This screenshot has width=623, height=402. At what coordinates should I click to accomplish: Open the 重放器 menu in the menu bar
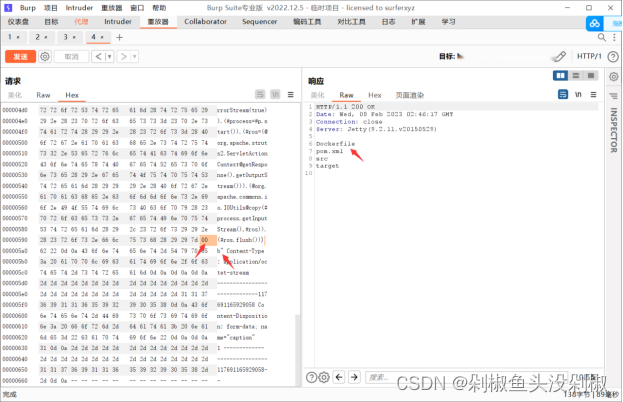coord(112,8)
